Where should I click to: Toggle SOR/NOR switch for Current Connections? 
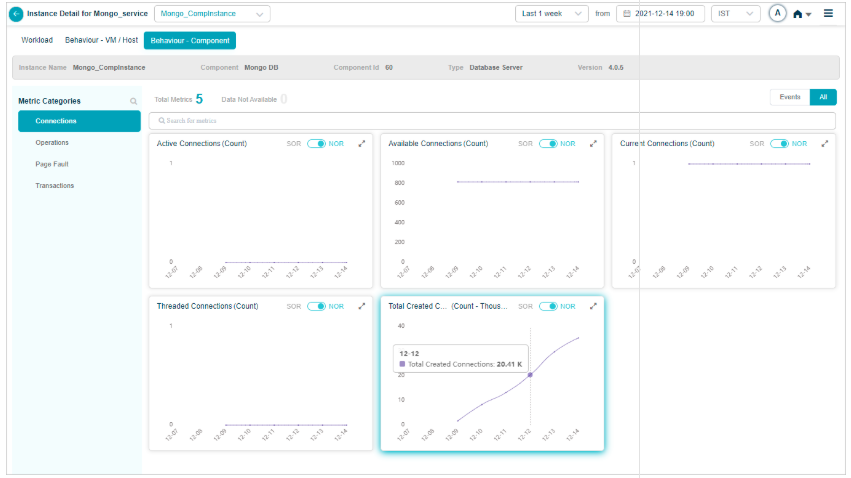779,144
